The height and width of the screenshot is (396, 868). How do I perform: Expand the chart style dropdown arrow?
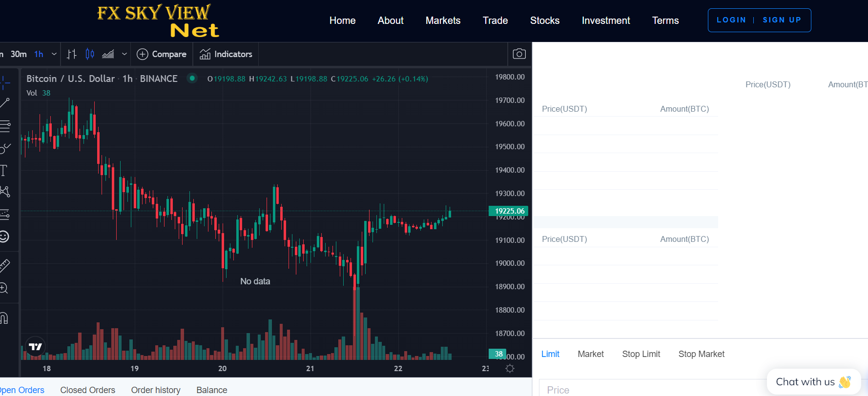click(124, 54)
